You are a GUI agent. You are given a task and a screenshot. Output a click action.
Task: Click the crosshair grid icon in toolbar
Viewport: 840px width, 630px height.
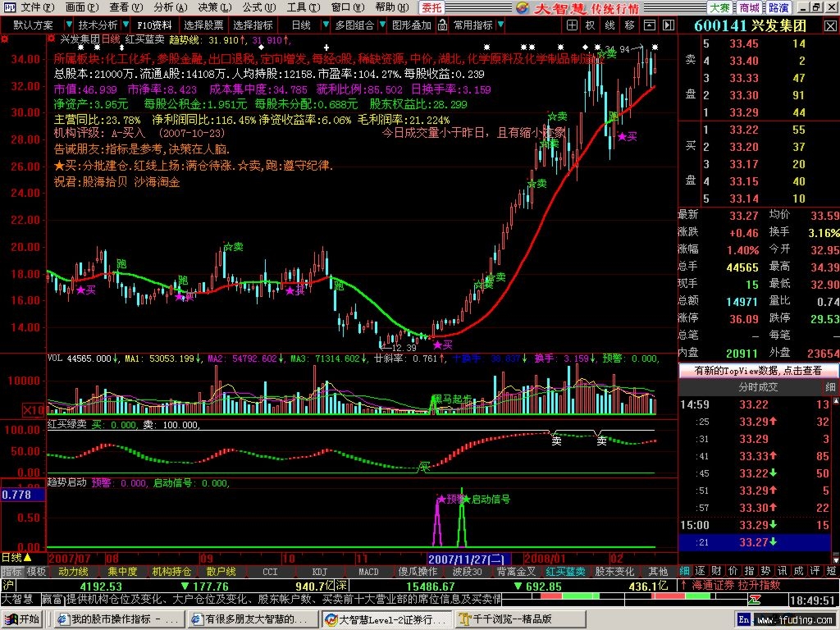[572, 25]
